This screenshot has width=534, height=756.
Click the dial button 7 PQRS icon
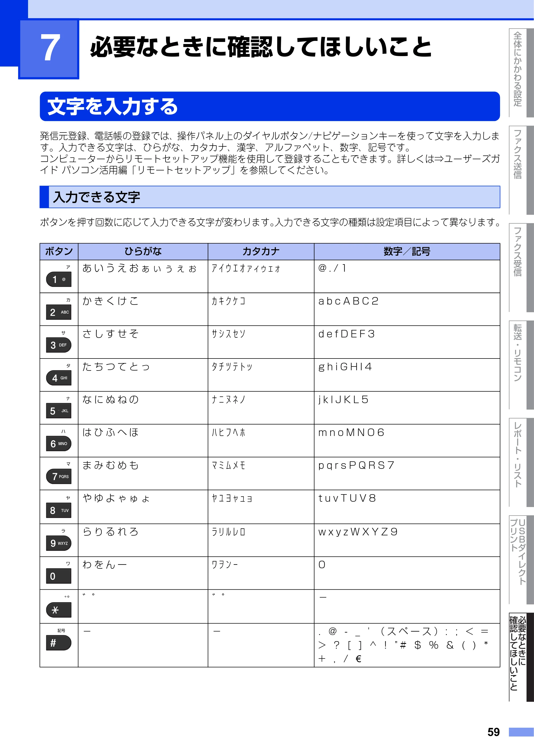tap(59, 476)
